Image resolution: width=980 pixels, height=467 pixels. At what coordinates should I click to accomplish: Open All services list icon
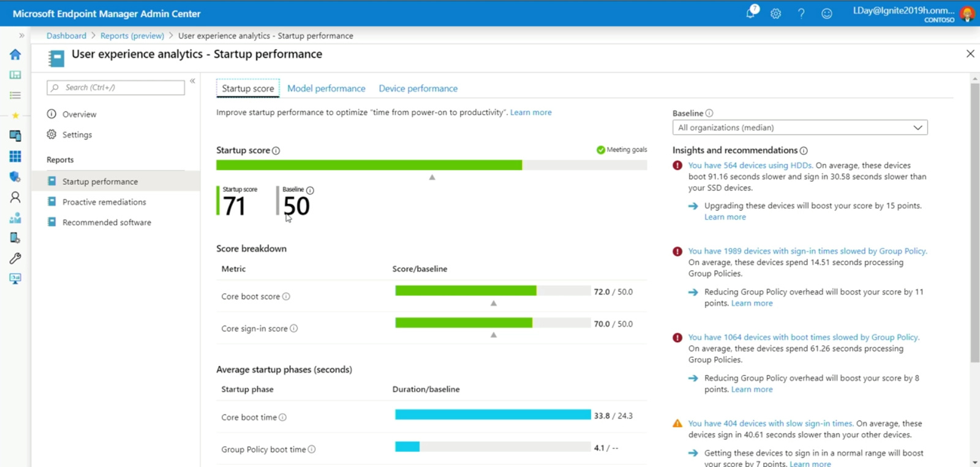click(15, 95)
